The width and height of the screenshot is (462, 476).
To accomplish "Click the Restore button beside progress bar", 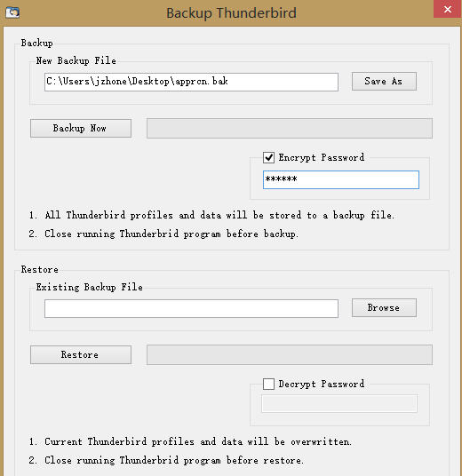I will (81, 354).
